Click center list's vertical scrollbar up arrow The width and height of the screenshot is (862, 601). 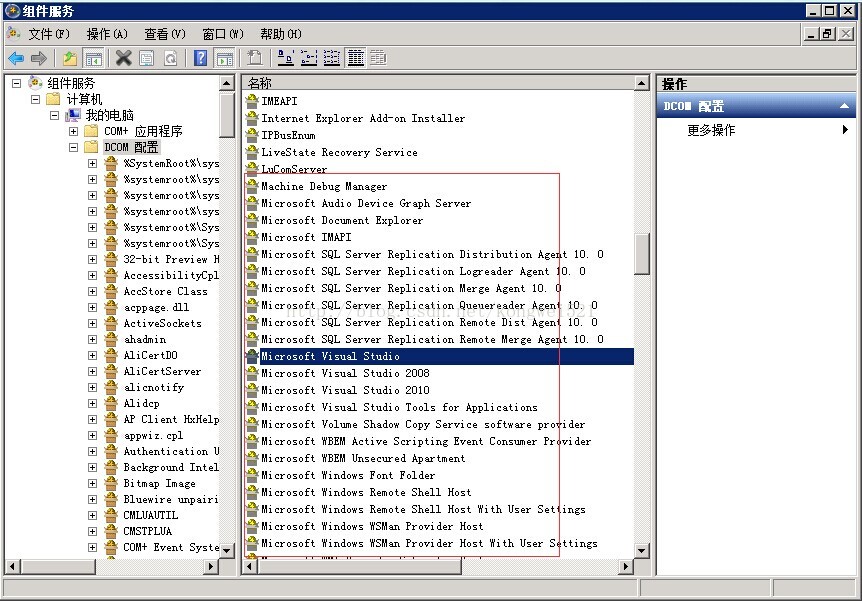pos(641,84)
